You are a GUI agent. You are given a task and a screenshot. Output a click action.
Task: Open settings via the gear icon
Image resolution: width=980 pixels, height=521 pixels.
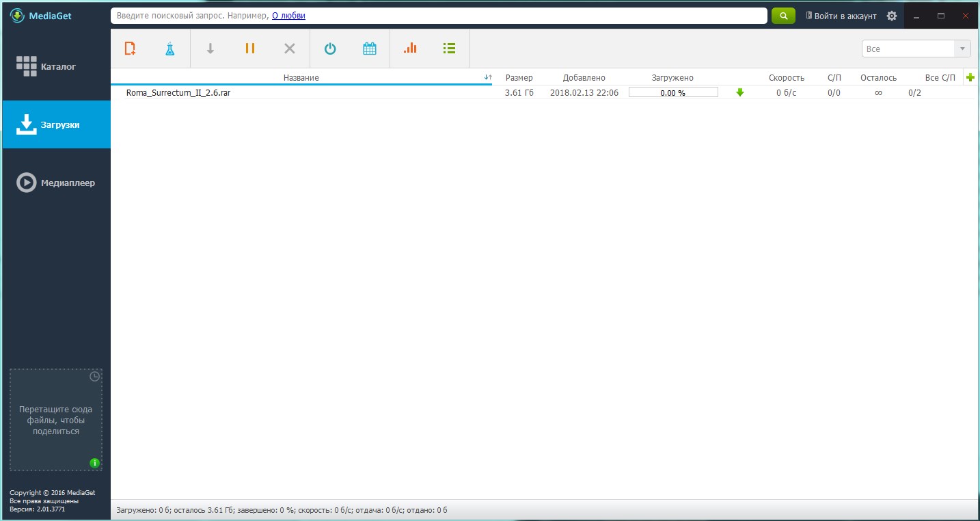(x=891, y=16)
